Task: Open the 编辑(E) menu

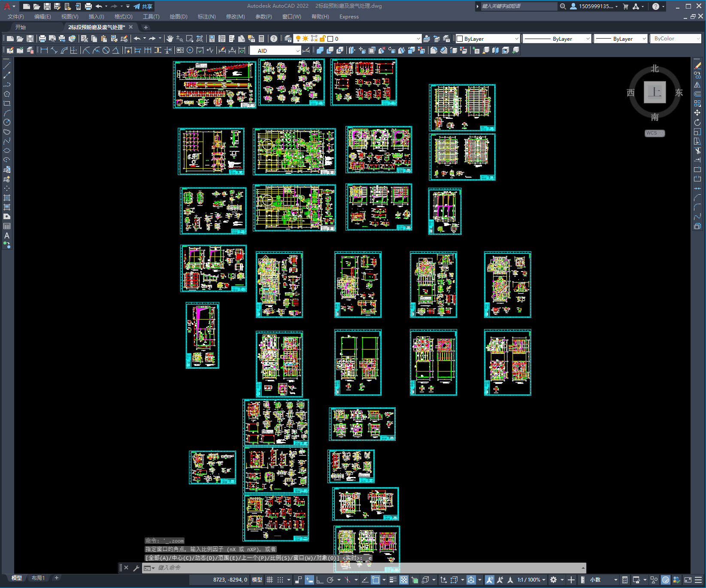Action: 42,17
